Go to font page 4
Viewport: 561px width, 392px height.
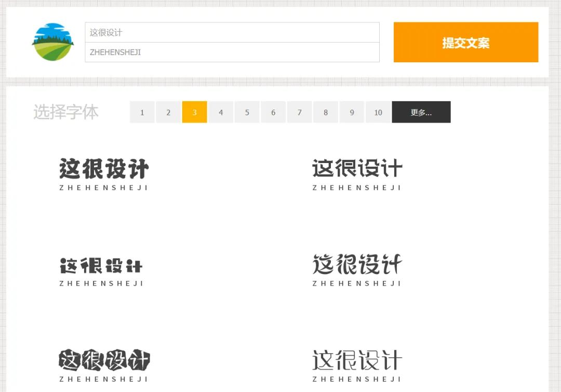[221, 112]
